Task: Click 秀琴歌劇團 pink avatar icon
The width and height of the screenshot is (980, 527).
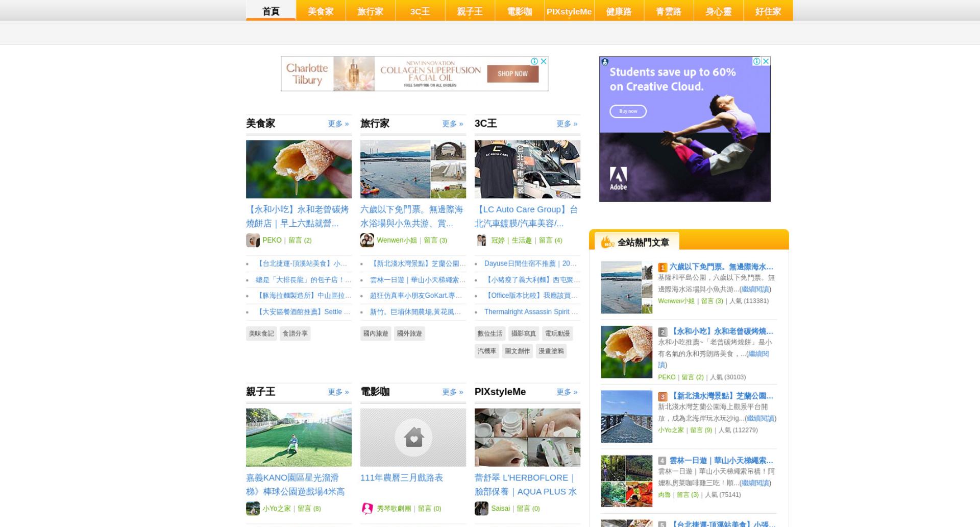Action: (x=367, y=508)
